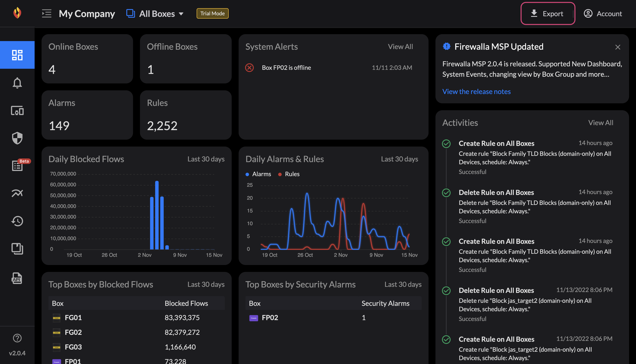Click the Trial Mode badge
The image size is (636, 364).
point(212,13)
